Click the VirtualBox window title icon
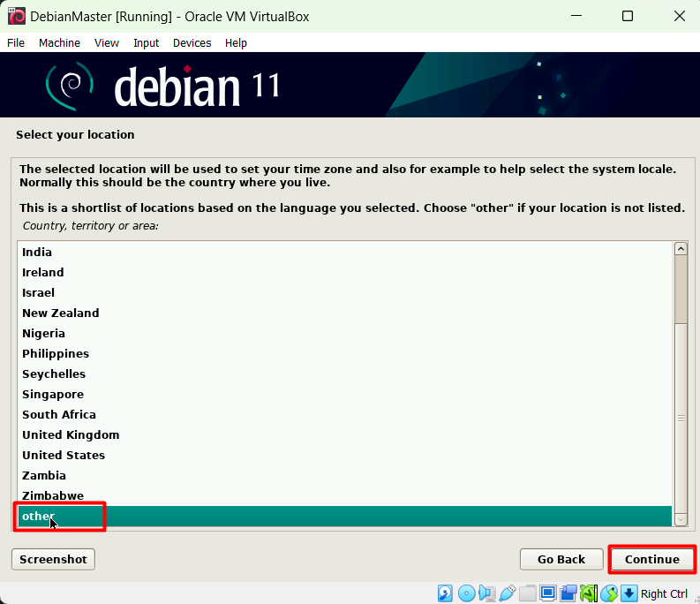The image size is (700, 604). tap(17, 17)
